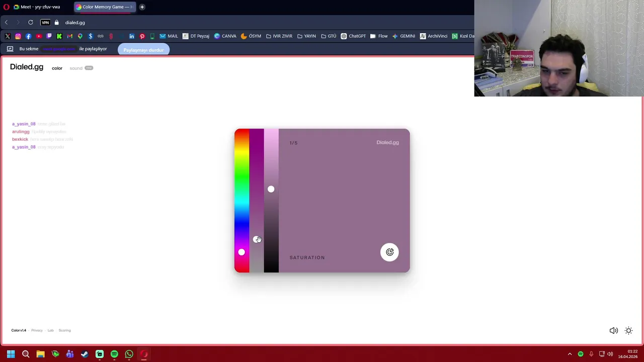
Task: Click the saturation slider handle
Action: [x=256, y=239]
